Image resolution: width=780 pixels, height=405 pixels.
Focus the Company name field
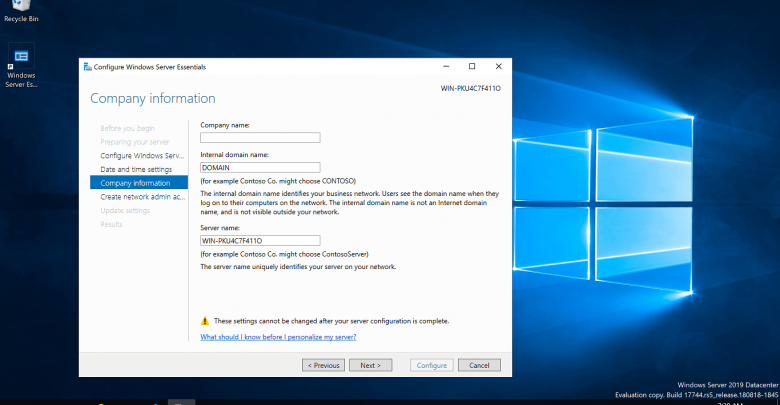coord(260,137)
